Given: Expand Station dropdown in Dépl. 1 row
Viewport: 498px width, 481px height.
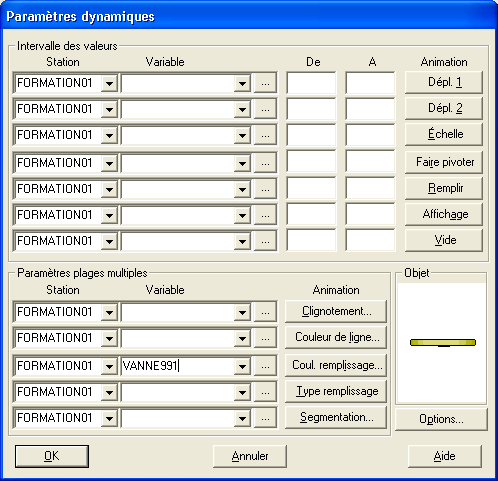Looking at the screenshot, I should (x=109, y=83).
